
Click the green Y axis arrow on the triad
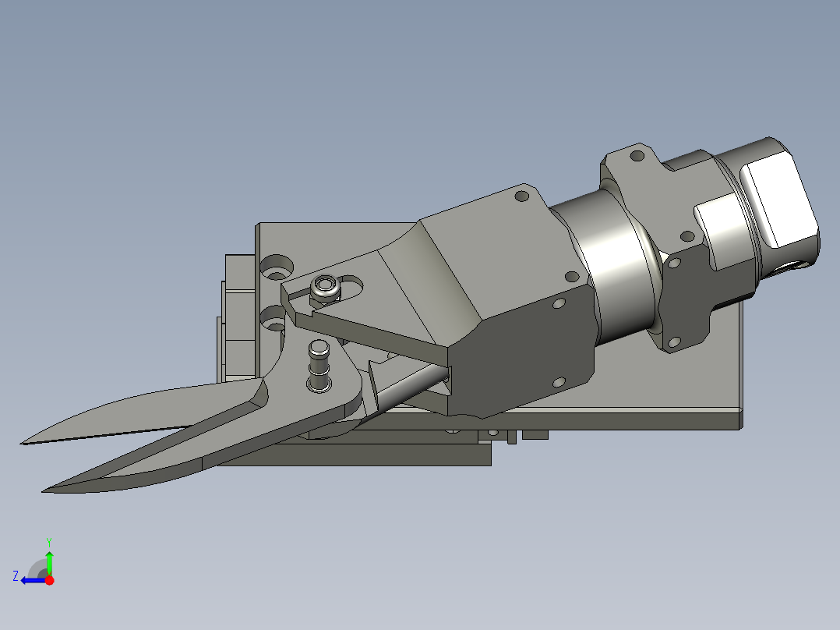click(49, 562)
